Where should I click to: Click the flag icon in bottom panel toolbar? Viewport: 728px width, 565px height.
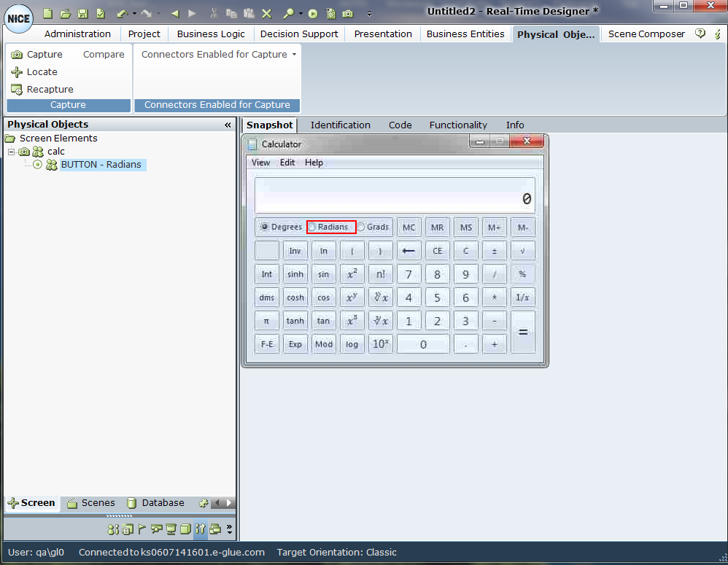click(142, 529)
